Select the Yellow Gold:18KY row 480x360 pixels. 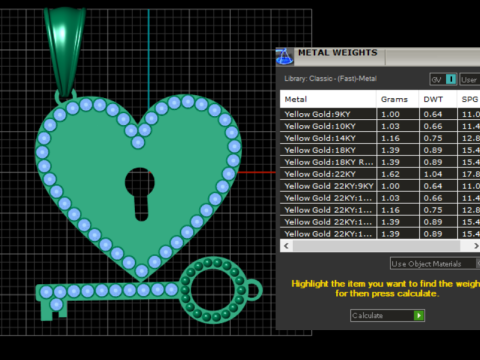click(x=380, y=150)
